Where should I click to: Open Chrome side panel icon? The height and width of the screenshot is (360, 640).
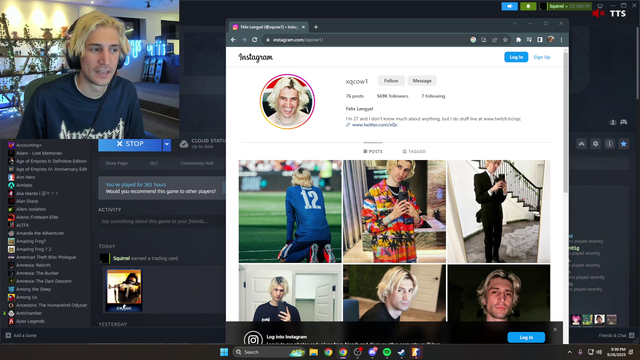540,40
